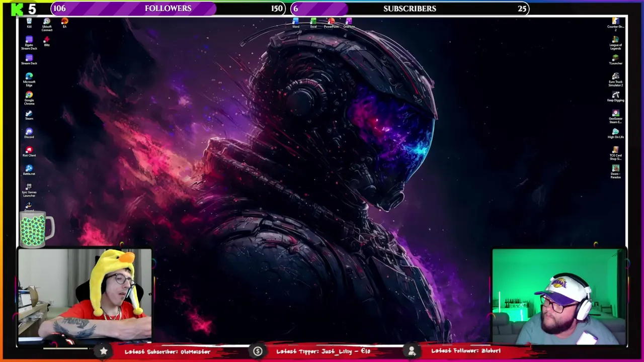Viewport: 644px width, 362px height.
Task: Launch the Steam desktop shortcut
Action: click(29, 115)
